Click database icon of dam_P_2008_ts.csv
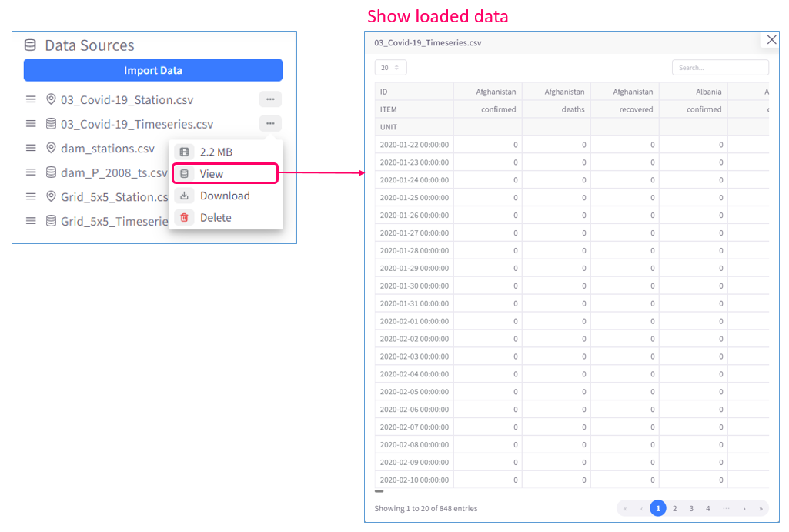789x532 pixels. click(x=51, y=172)
